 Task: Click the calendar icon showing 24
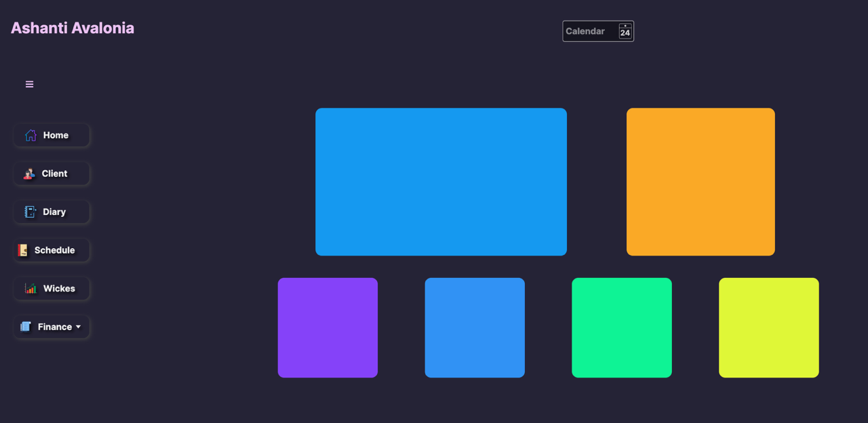click(x=625, y=31)
